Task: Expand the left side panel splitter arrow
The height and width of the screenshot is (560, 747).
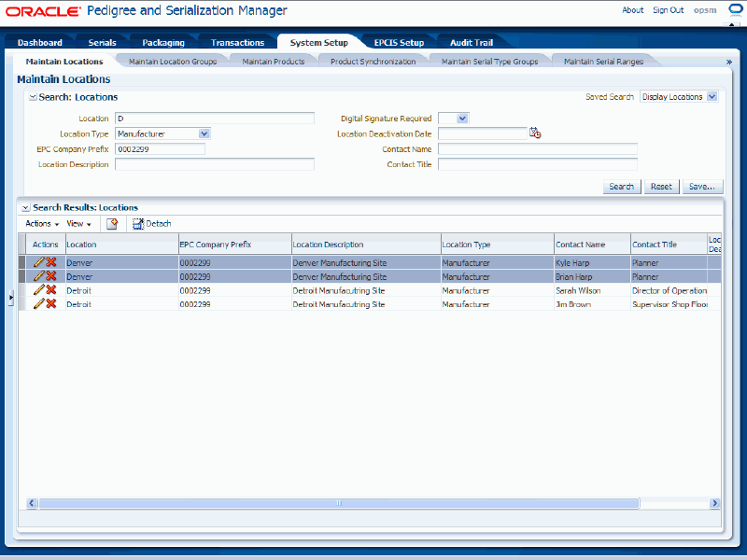Action: (11, 298)
